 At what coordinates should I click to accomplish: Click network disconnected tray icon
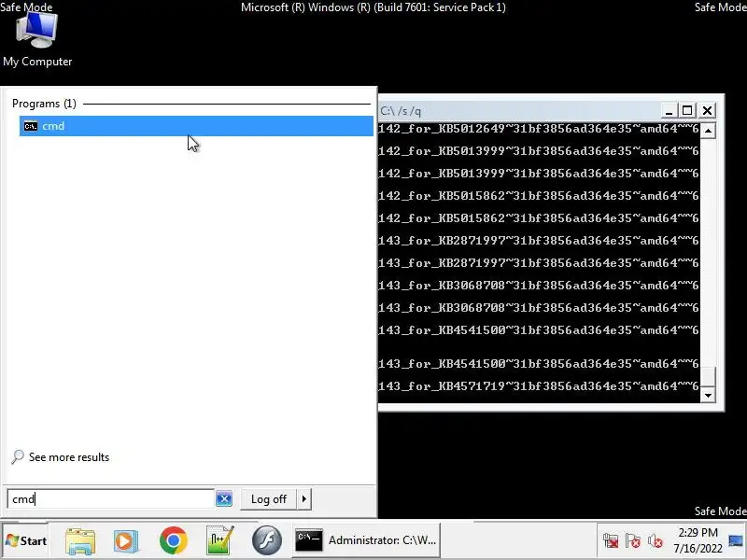tap(611, 541)
